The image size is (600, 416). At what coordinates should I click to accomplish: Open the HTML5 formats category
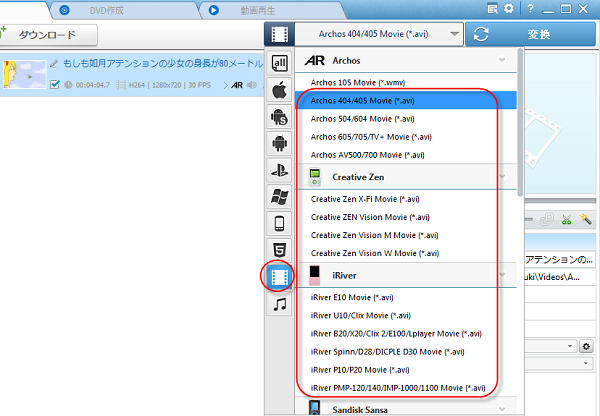click(x=279, y=250)
